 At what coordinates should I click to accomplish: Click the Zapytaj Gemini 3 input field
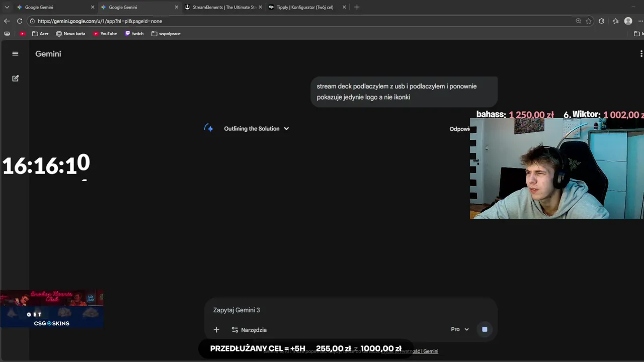(x=350, y=310)
